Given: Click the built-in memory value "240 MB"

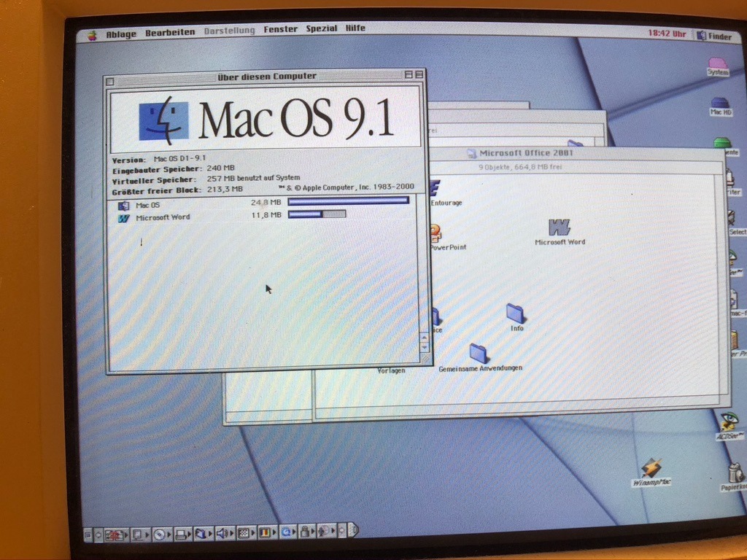Looking at the screenshot, I should 220,168.
